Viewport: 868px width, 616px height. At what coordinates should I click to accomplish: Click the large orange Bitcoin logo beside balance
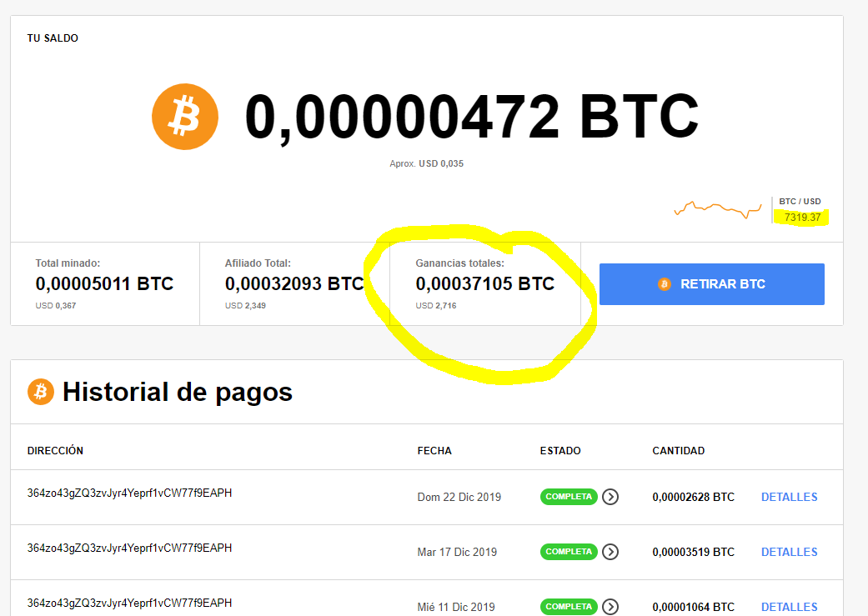[x=185, y=117]
